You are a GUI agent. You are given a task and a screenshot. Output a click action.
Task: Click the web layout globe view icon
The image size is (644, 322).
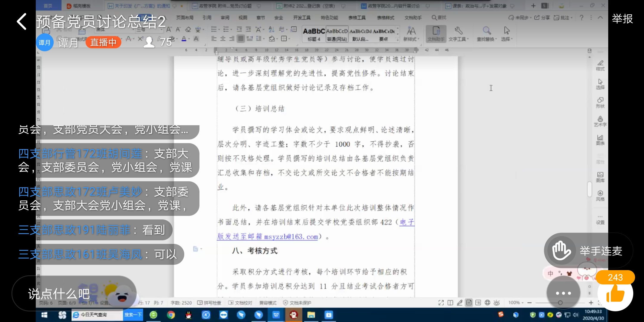(487, 303)
